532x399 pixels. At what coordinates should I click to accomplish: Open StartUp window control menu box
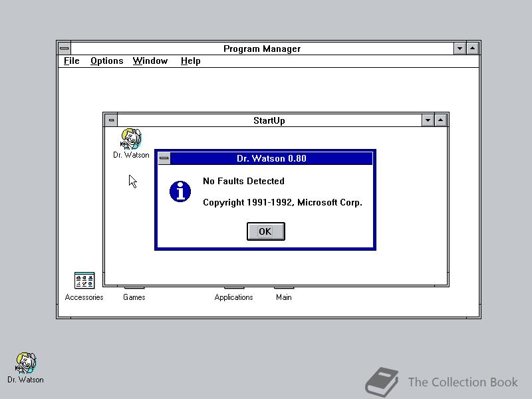pos(111,120)
